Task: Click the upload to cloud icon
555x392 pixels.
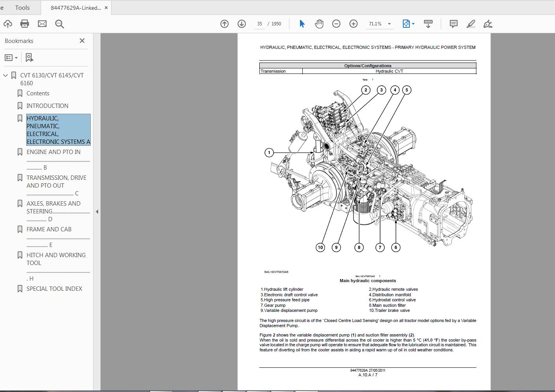Action: click(x=7, y=24)
